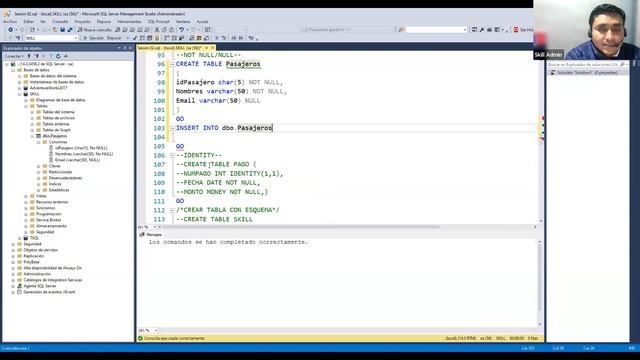The width and height of the screenshot is (640, 360).
Task: Click the navigate back circular arrow icon
Action: click(11, 30)
